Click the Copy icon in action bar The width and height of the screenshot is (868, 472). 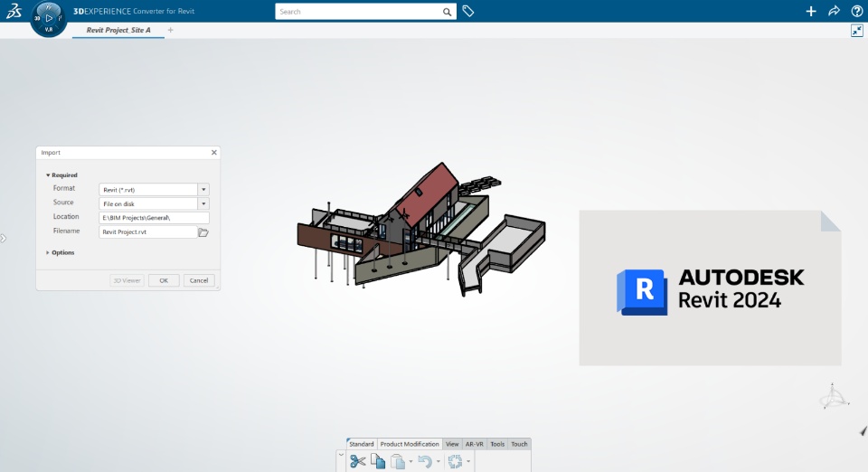(x=378, y=461)
